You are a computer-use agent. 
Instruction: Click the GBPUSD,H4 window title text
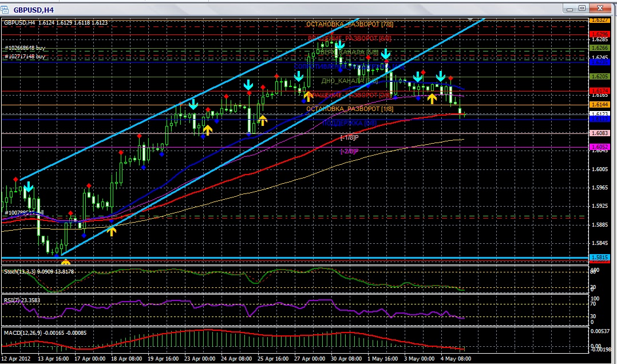(x=33, y=10)
